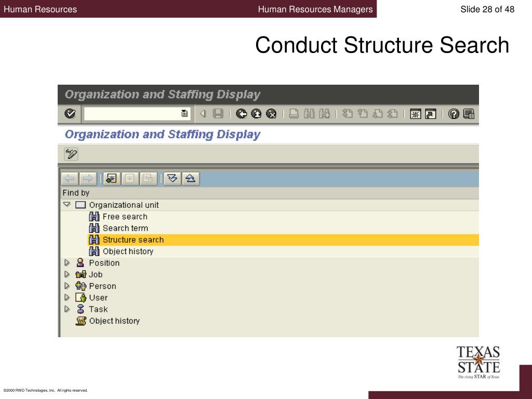This screenshot has height=399, width=532.
Task: Click the Print icon in standard toolbar
Action: tap(294, 114)
